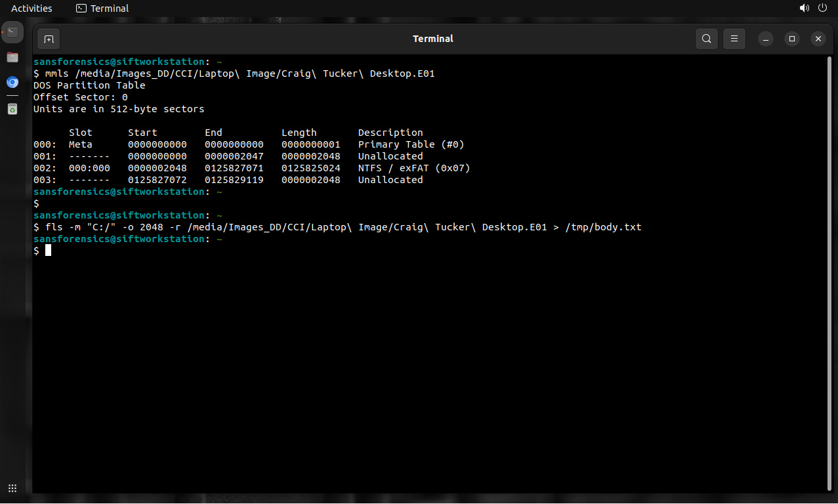The image size is (838, 504).
Task: Minimize the Terminal window
Action: (x=766, y=39)
